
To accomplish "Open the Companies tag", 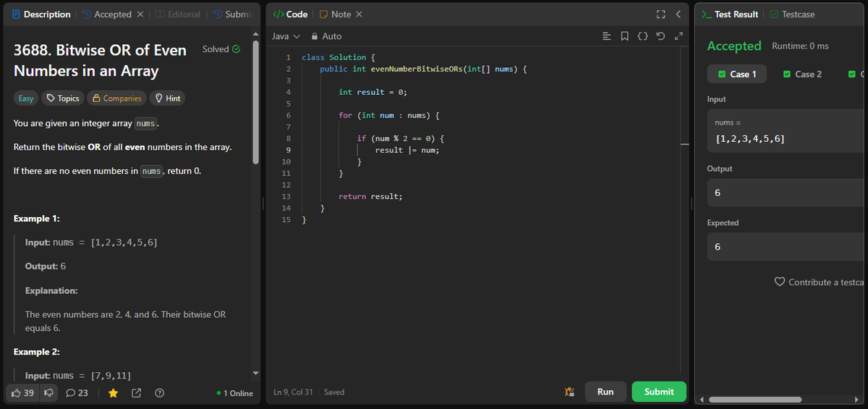I will pyautogui.click(x=116, y=98).
